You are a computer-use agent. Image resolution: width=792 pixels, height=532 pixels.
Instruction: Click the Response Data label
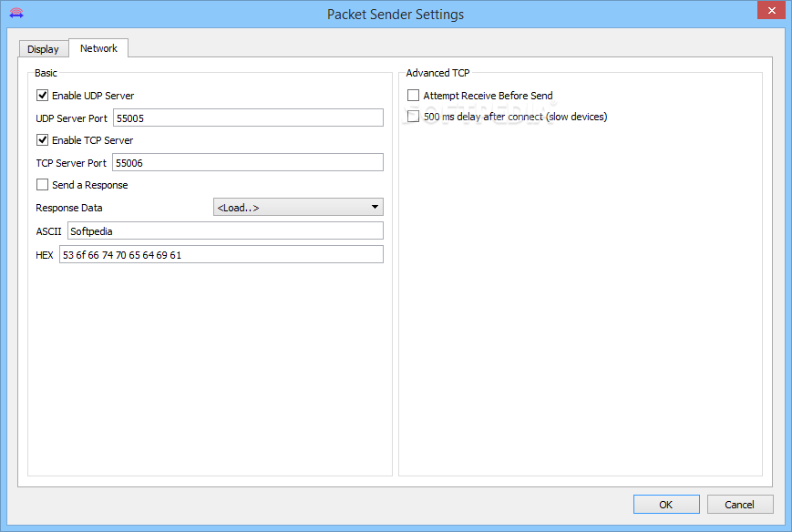69,208
